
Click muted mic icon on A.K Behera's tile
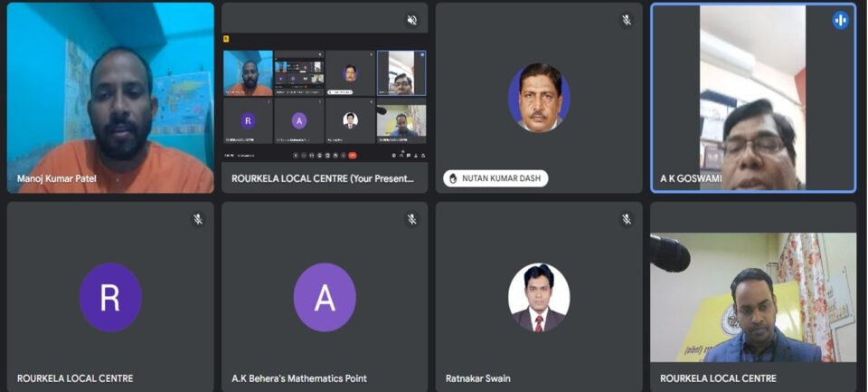(412, 219)
